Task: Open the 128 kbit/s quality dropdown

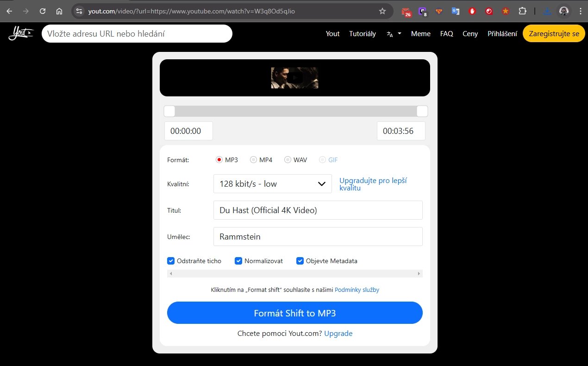Action: [x=273, y=183]
